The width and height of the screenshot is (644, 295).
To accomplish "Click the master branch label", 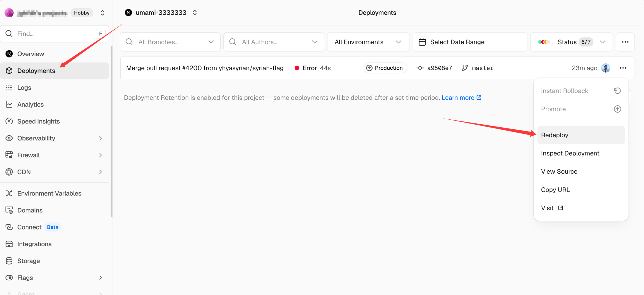I will [x=482, y=68].
